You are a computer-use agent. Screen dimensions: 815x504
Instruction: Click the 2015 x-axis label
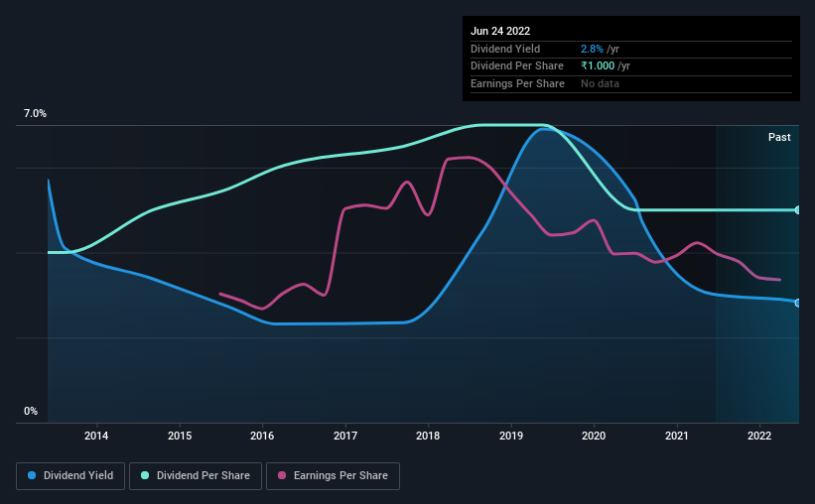point(180,436)
